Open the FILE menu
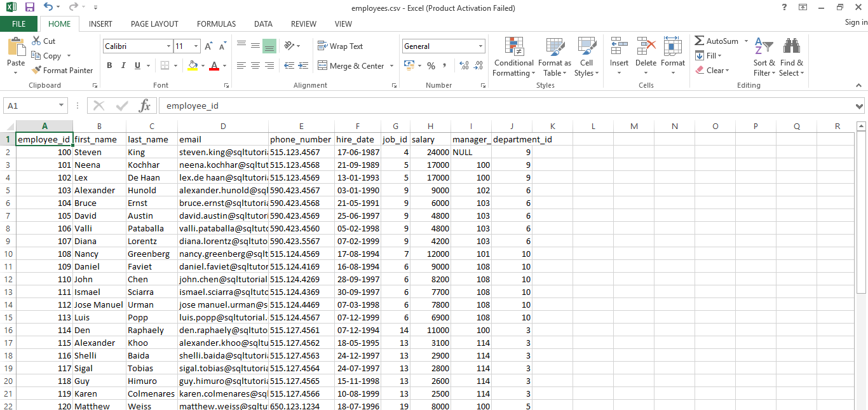 point(19,24)
